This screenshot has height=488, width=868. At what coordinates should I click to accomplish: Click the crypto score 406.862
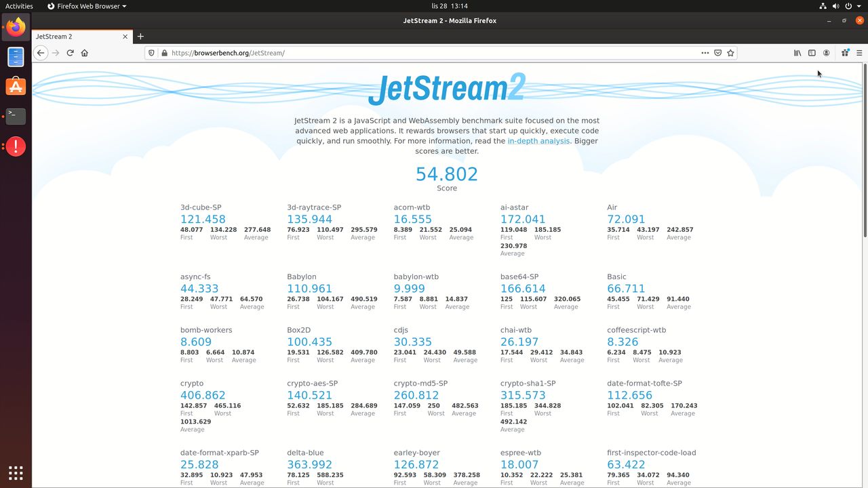pos(203,395)
